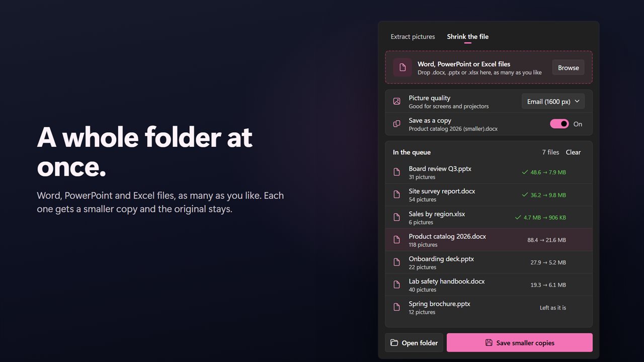Screen dimensions: 644x362
Task: Click the file icon beside Sales by region.xlsx
Action: coord(397,218)
